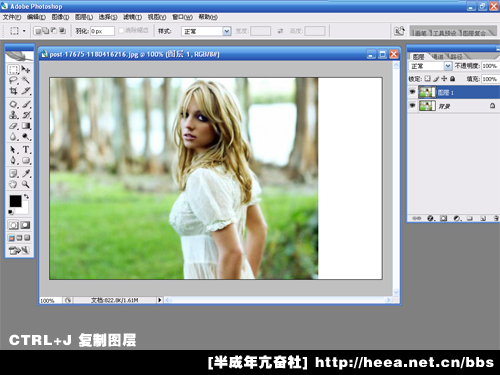Toggle the anti-alias checkbox in options bar
500x375 pixels.
click(121, 31)
